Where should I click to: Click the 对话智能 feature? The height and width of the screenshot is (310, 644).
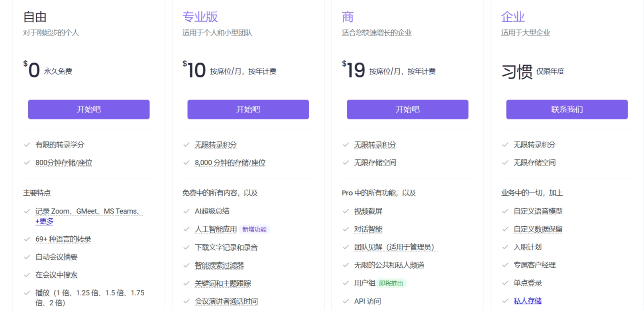(368, 229)
